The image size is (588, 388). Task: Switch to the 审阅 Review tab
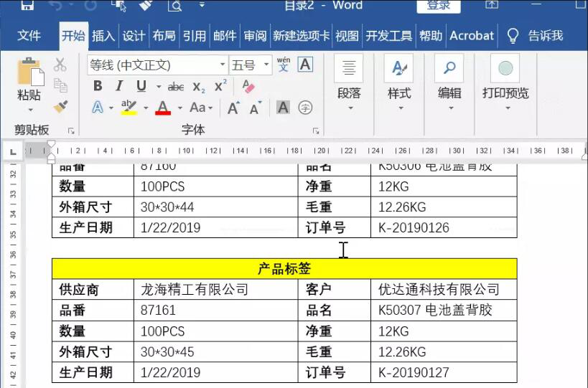click(255, 36)
